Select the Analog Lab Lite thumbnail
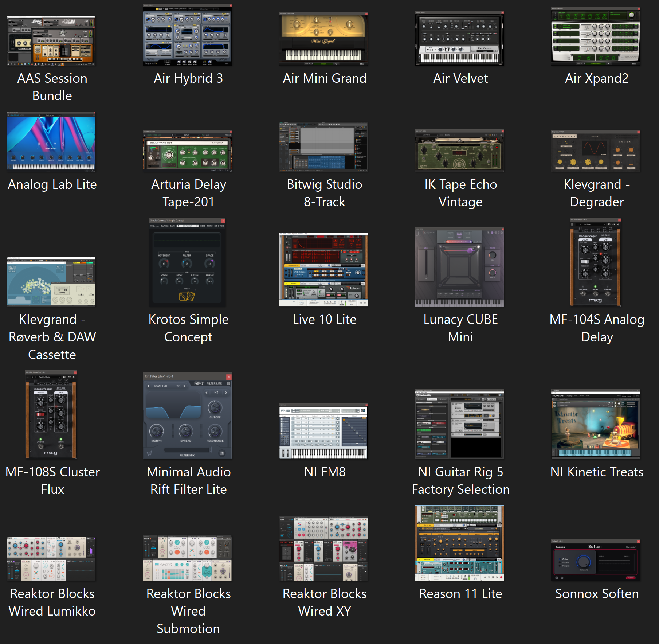This screenshot has width=659, height=644. click(x=51, y=141)
